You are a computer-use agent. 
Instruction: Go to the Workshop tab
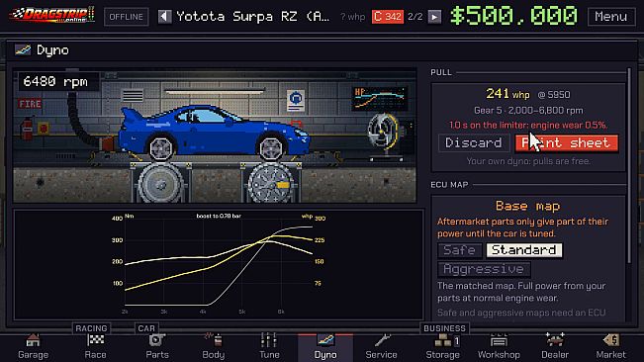pyautogui.click(x=499, y=347)
